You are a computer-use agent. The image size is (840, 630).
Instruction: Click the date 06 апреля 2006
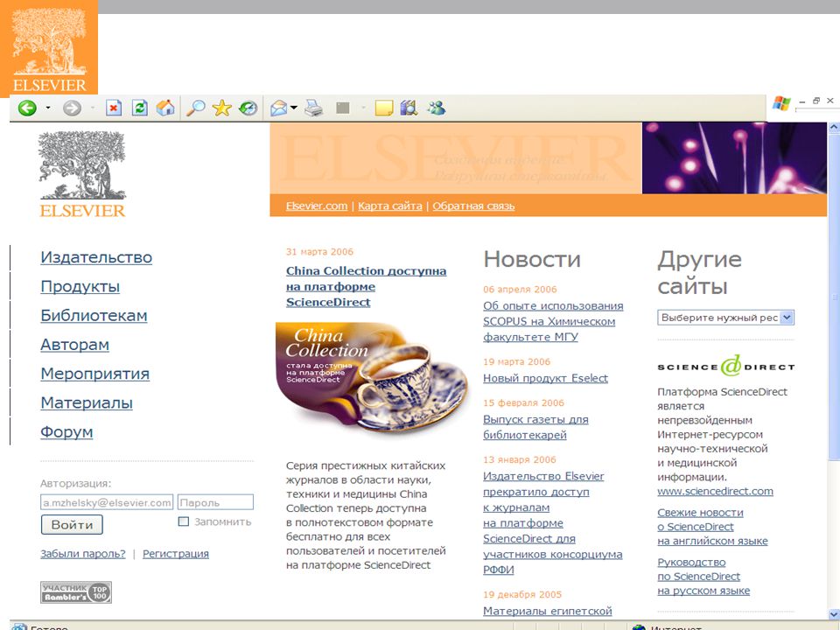pyautogui.click(x=520, y=290)
